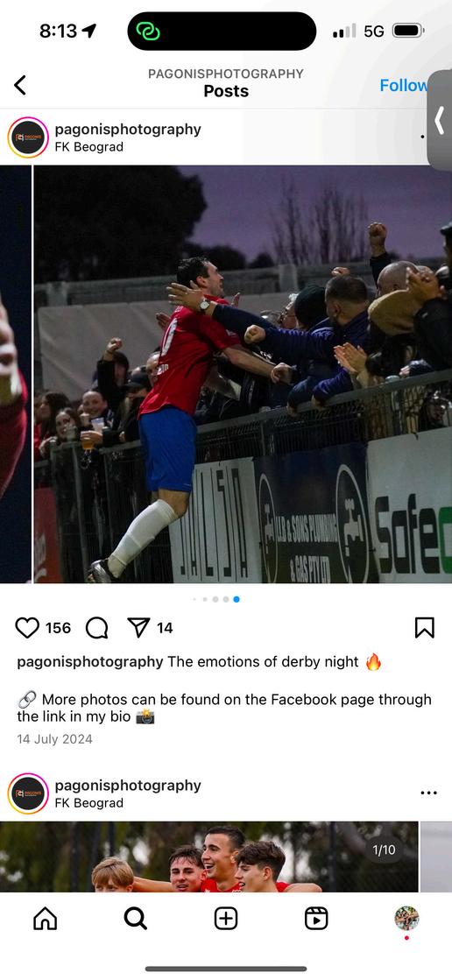Bookmark the derby night post
Viewport: 452px width, 980px height.
point(425,628)
